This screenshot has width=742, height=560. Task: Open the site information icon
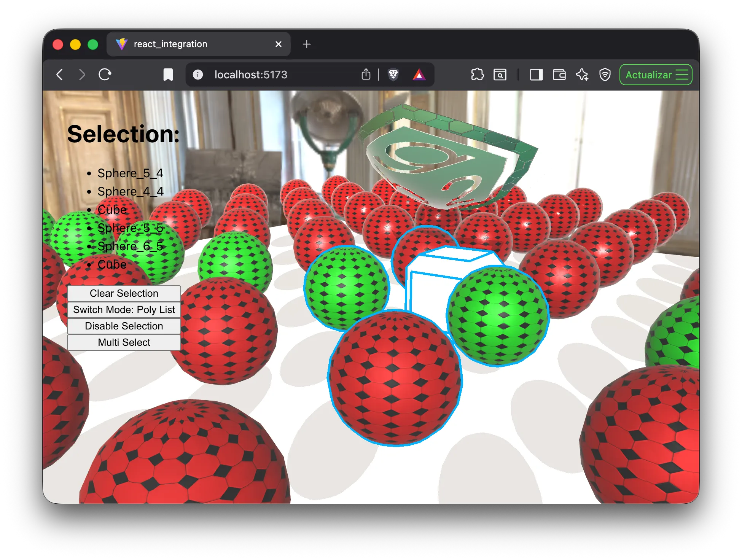pyautogui.click(x=198, y=75)
